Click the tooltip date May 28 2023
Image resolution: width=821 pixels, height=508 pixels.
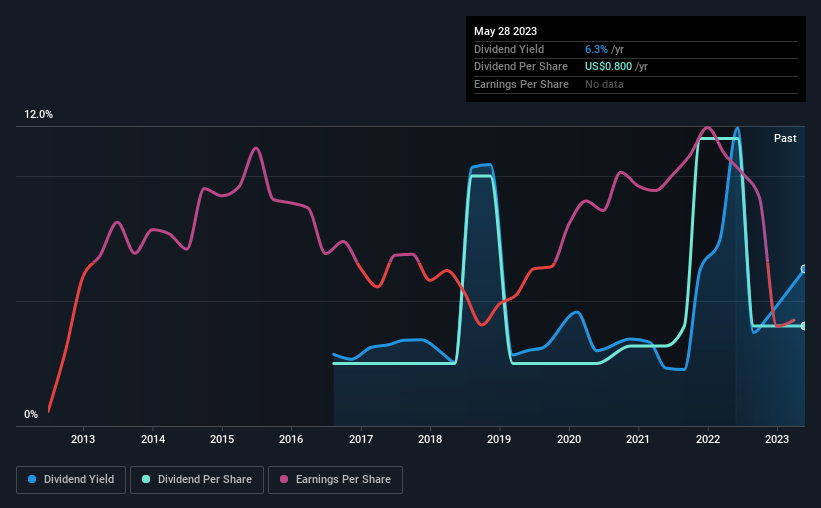tap(505, 30)
